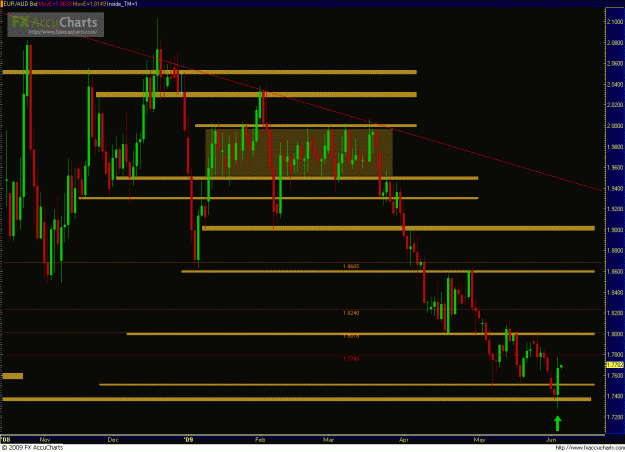
Task: Click the 2.0200 price axis label
Action: click(615, 105)
